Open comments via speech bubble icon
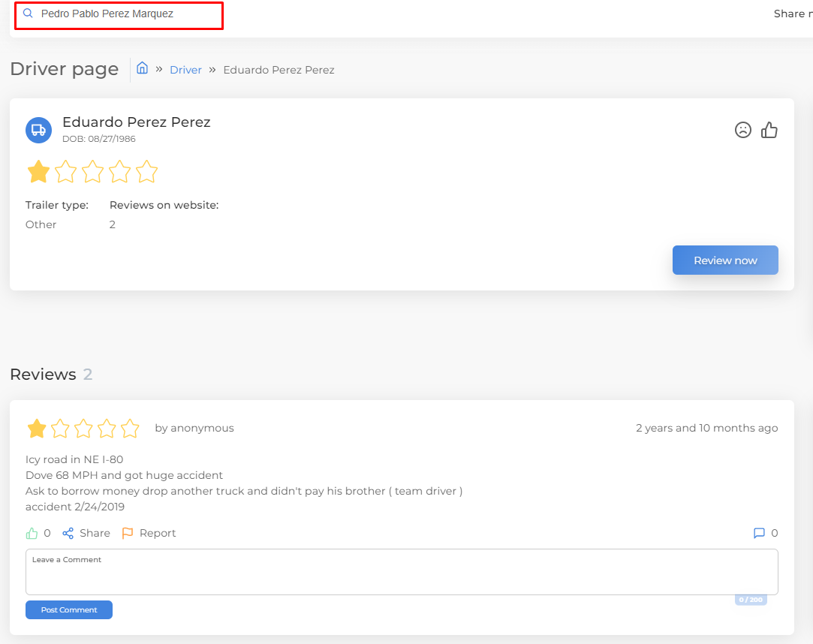The height and width of the screenshot is (644, 813). tap(759, 533)
